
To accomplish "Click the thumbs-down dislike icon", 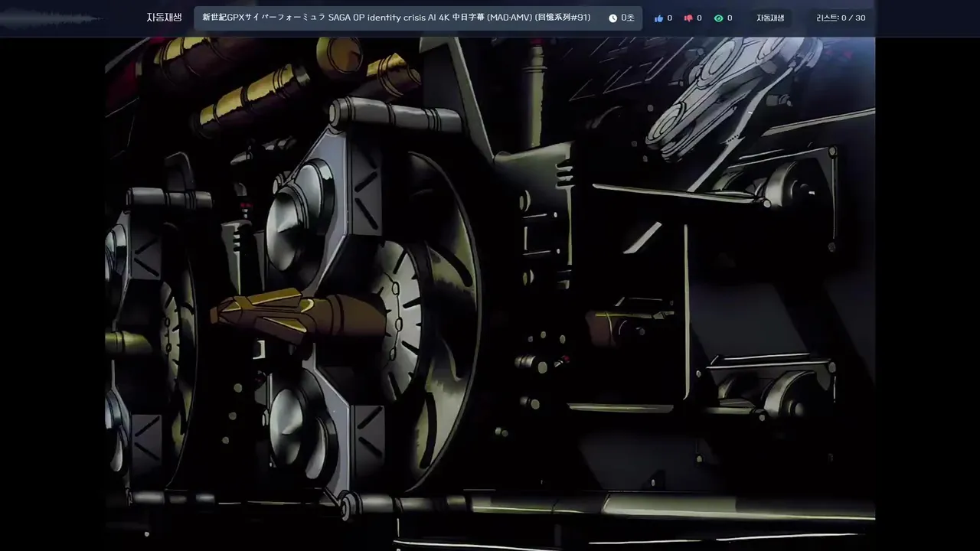I will (688, 18).
